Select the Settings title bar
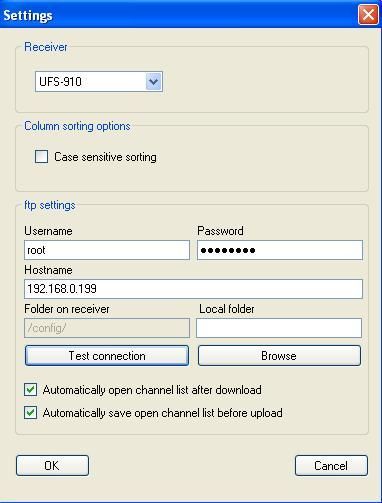 click(178, 15)
